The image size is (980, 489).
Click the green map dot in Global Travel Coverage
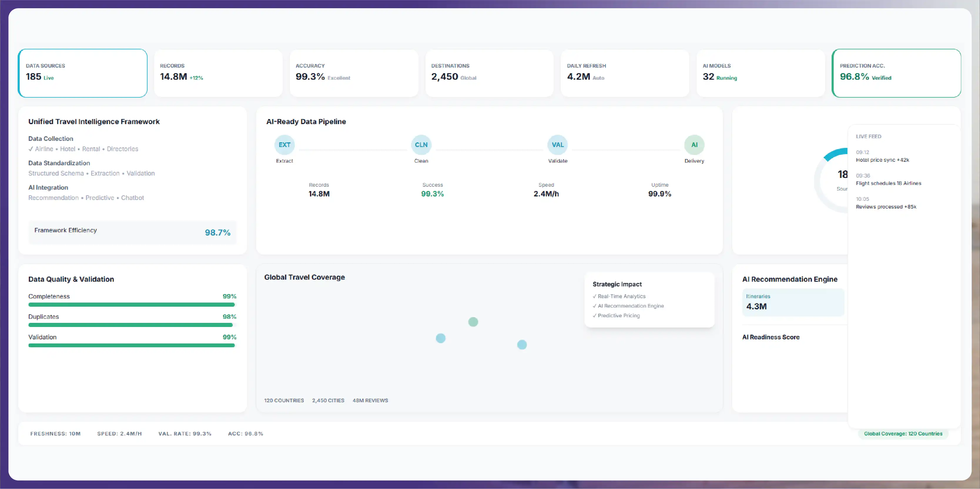click(x=473, y=322)
